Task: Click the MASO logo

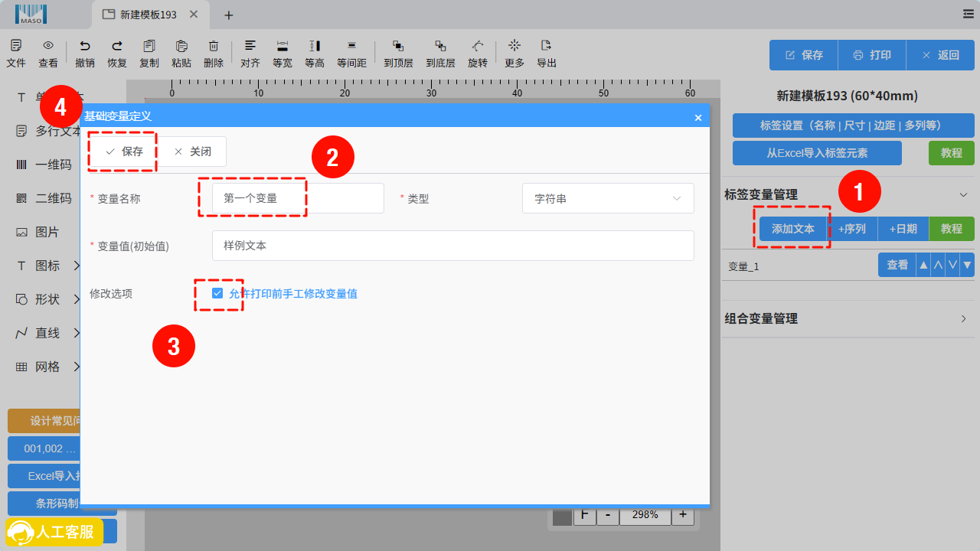Action: point(31,14)
